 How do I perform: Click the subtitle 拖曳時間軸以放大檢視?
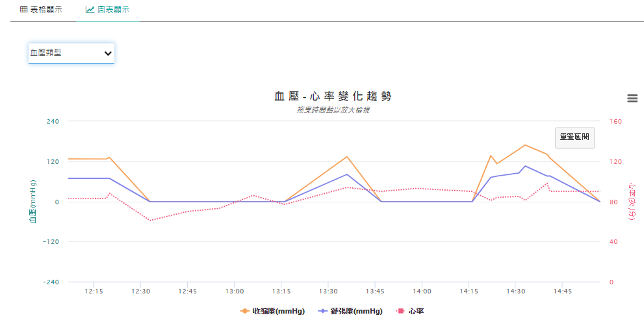pos(333,110)
